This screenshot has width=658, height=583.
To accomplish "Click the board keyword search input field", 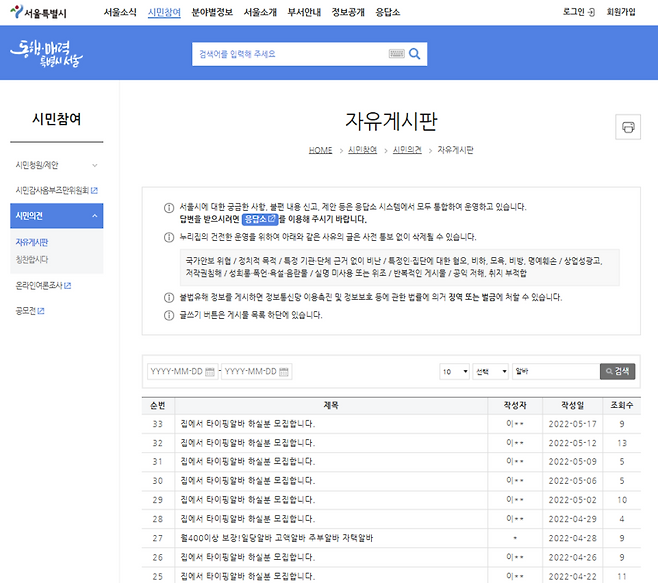I will (554, 372).
